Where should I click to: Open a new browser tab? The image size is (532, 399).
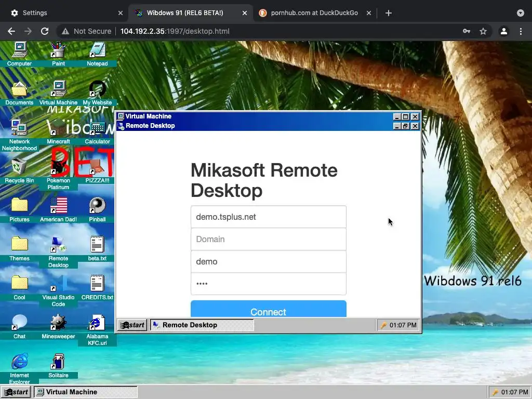[x=389, y=13]
